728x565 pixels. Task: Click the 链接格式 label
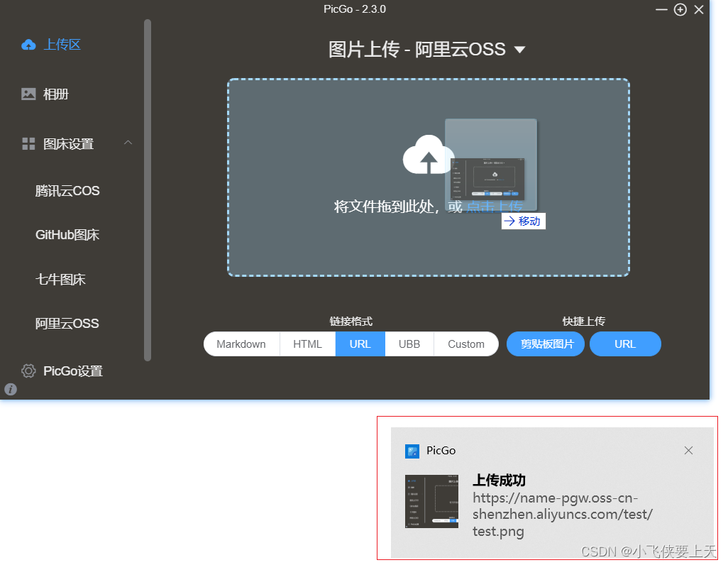(x=351, y=322)
